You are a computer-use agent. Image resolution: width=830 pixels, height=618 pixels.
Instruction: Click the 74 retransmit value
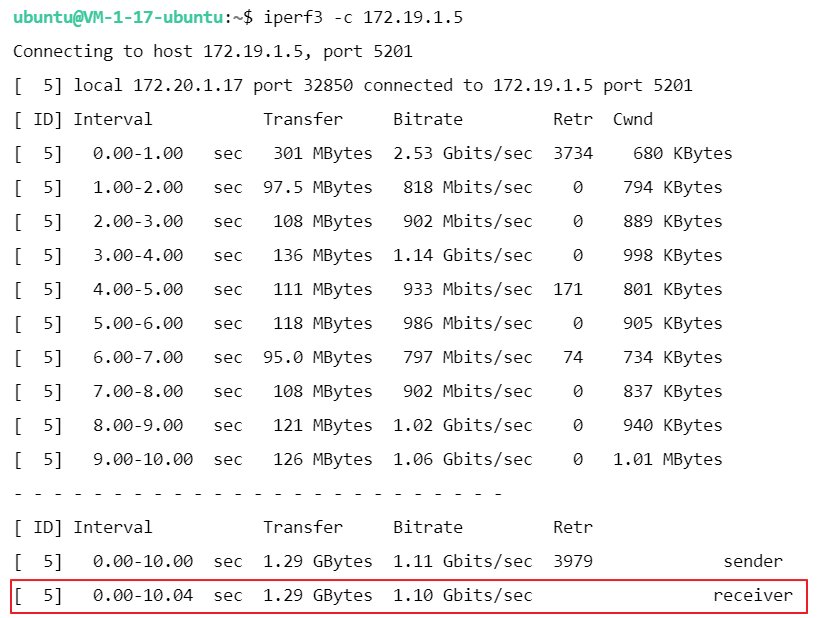(572, 357)
